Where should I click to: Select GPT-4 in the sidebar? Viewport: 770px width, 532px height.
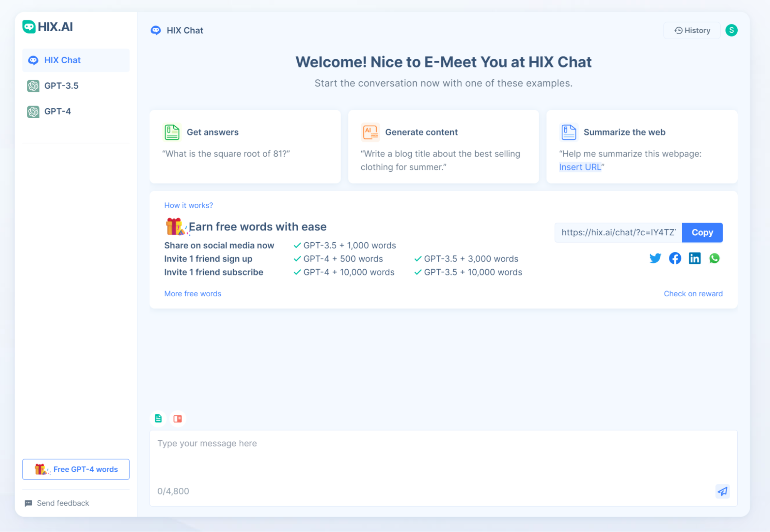coord(76,111)
